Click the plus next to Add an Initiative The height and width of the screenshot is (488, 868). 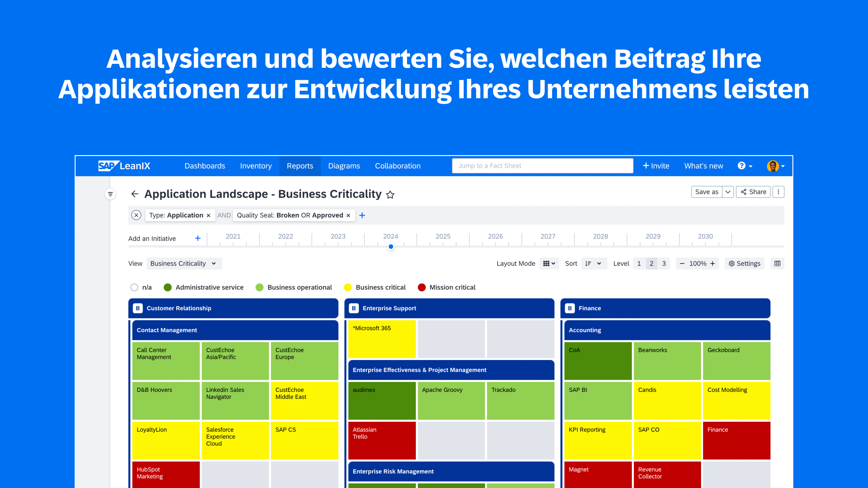click(198, 239)
